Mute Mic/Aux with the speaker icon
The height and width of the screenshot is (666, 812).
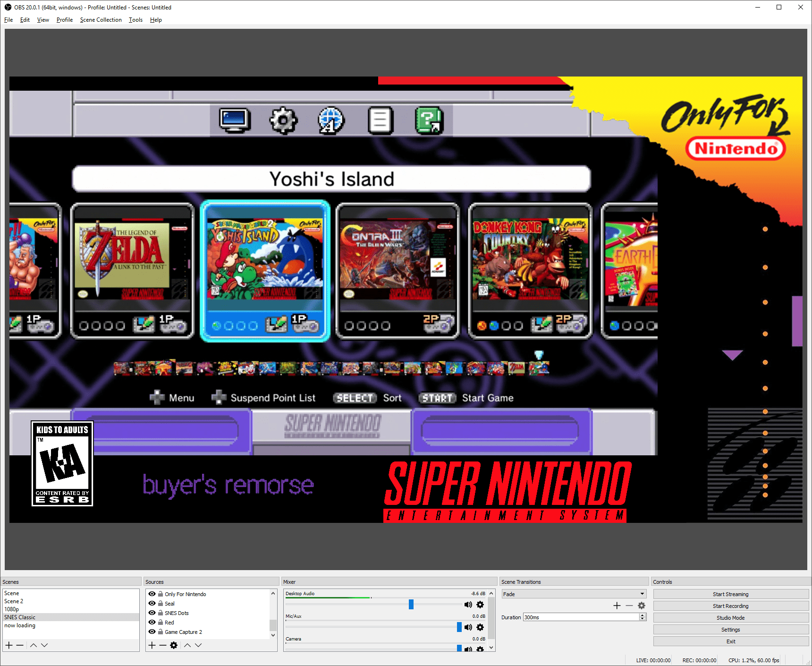pyautogui.click(x=468, y=627)
